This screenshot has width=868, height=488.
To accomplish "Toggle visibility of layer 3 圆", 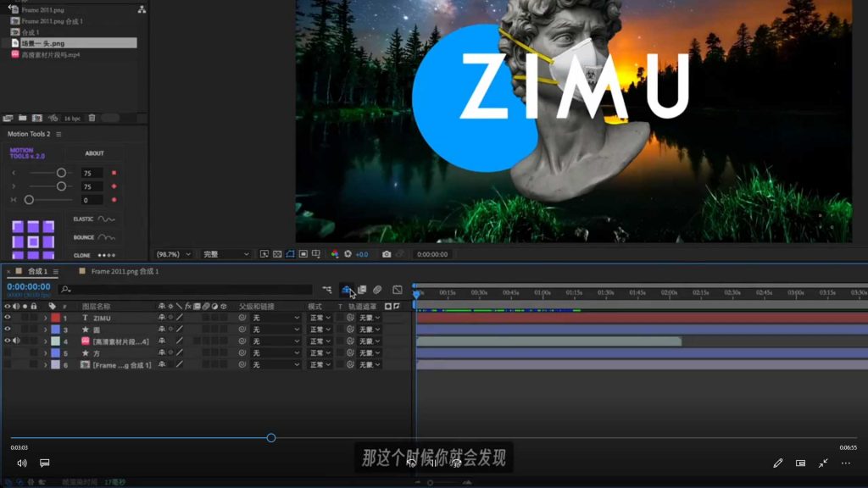I will pyautogui.click(x=8, y=330).
